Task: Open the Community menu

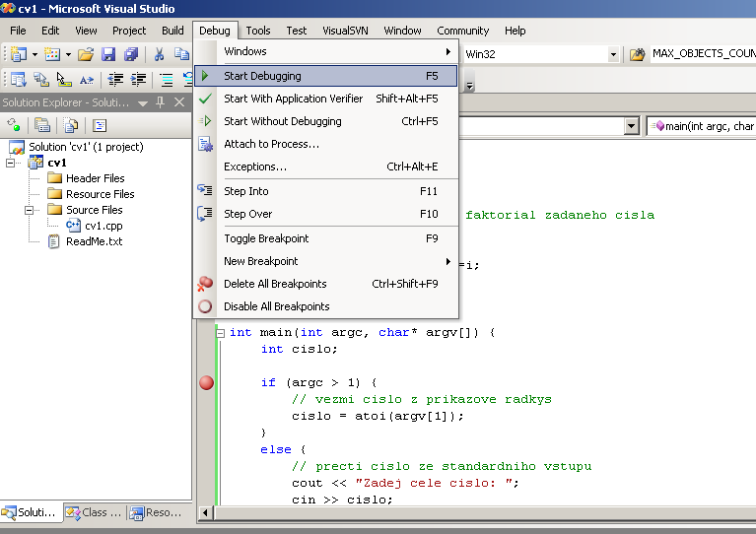Action: coord(463,31)
